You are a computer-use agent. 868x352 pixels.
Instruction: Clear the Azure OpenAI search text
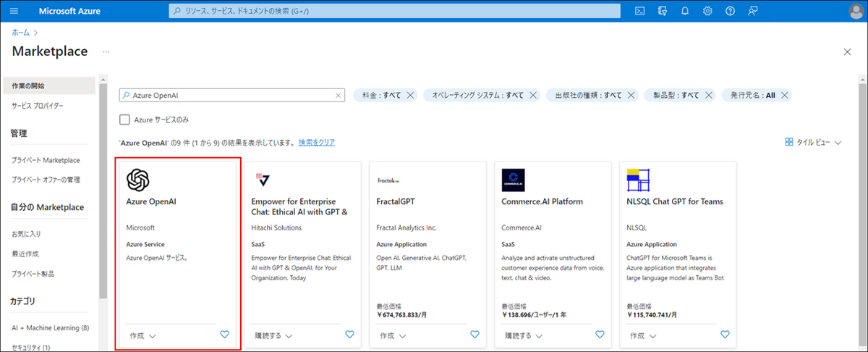(x=338, y=95)
